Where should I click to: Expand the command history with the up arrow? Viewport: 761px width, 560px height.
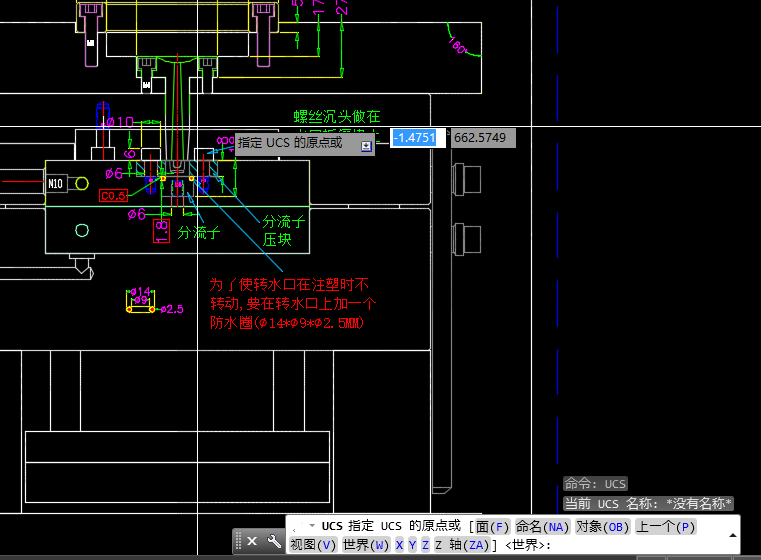[x=732, y=535]
